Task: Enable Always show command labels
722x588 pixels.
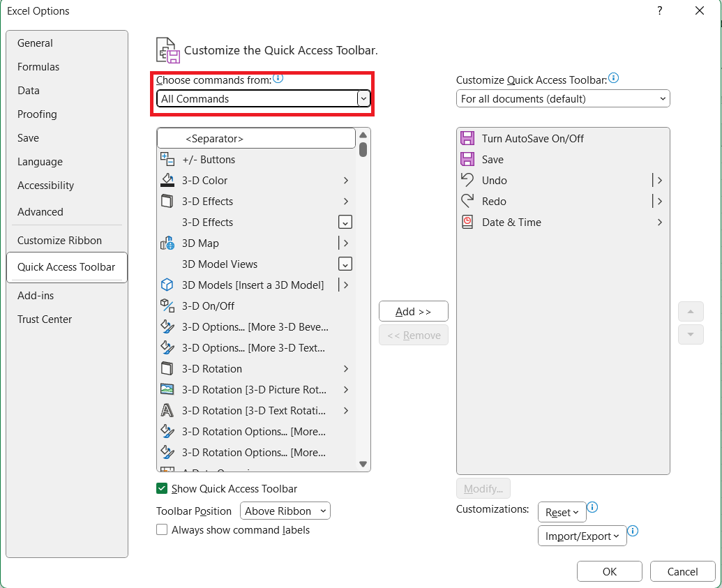Action: click(x=162, y=529)
